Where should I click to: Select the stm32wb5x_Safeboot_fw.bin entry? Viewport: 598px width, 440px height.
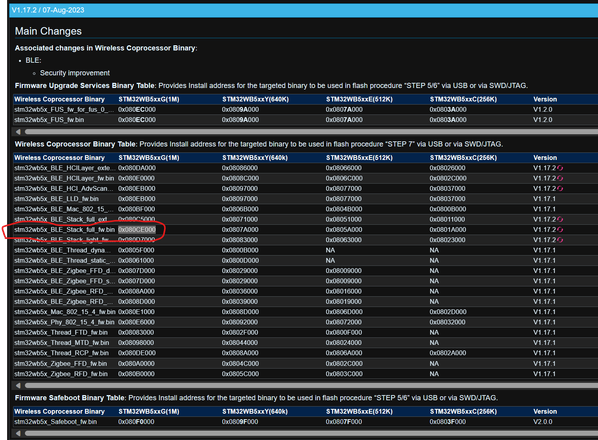tap(55, 422)
